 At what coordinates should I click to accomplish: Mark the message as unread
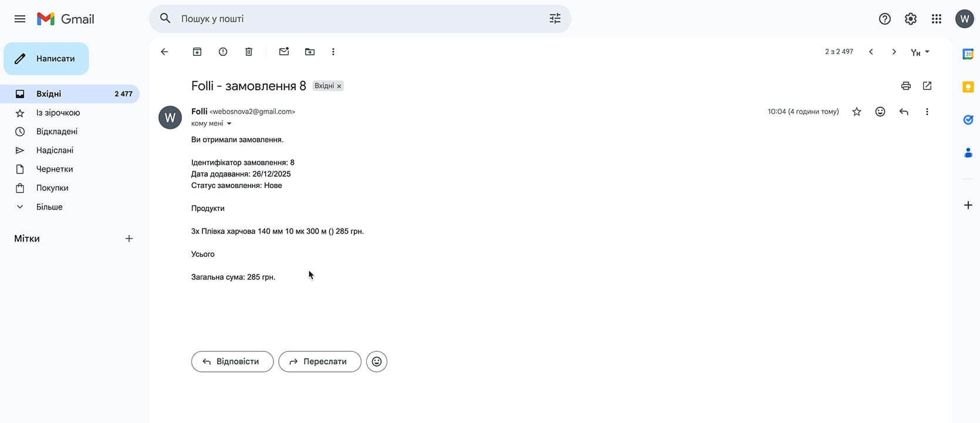pos(284,52)
